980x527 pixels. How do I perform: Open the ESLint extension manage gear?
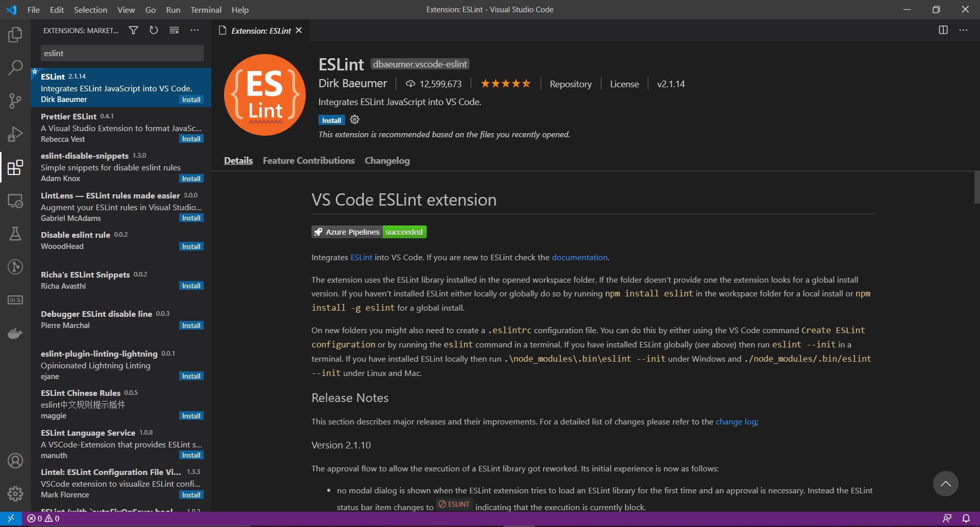coord(355,120)
